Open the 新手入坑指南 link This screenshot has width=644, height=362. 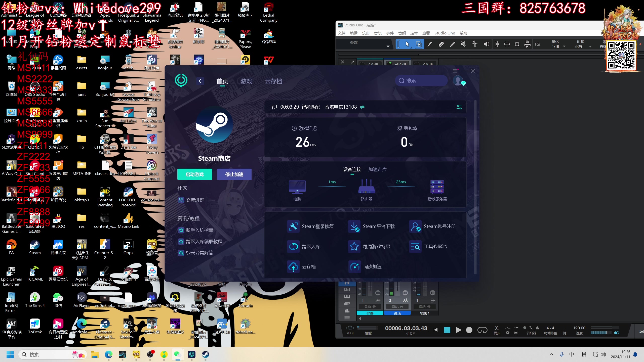[196, 230]
